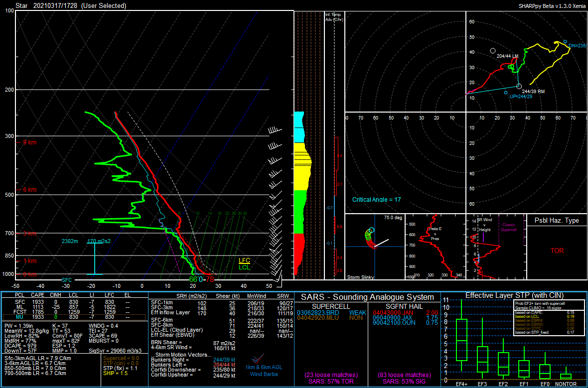Click the 'STP (fix) = 1.1' index
Viewport: 588px width, 388px height.
(x=121, y=368)
